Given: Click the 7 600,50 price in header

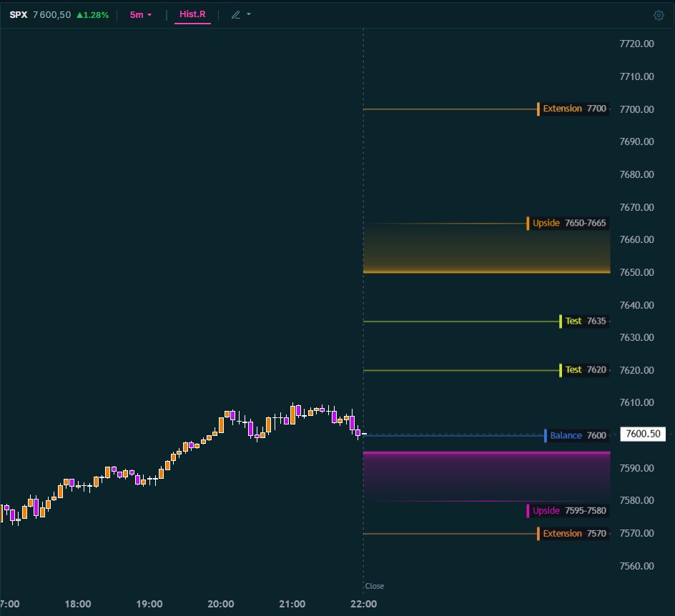Looking at the screenshot, I should [51, 15].
